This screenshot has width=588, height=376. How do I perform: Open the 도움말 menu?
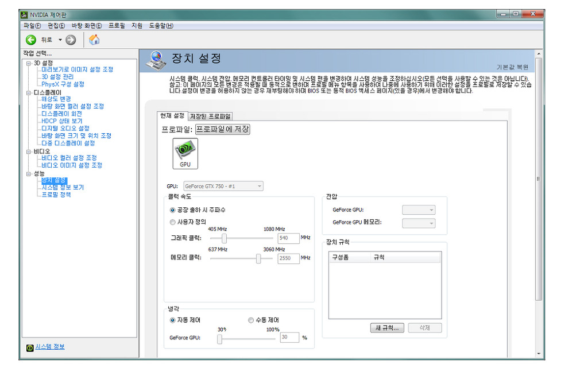click(161, 25)
